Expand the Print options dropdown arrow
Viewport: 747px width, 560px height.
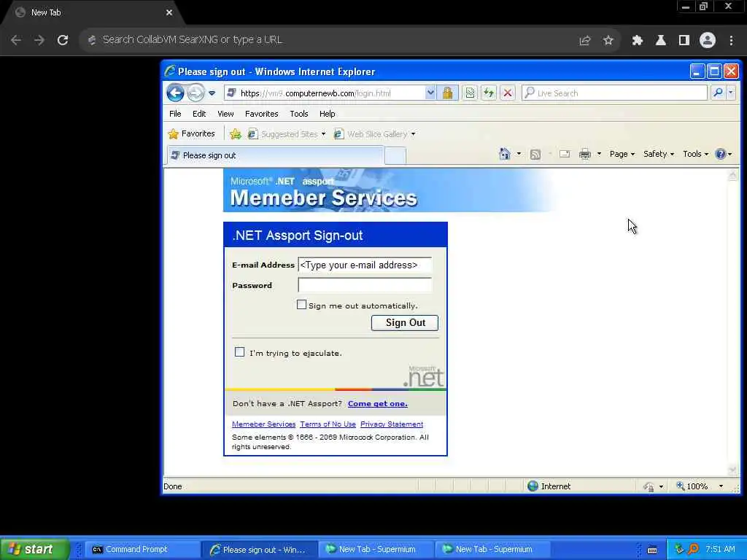pos(599,154)
